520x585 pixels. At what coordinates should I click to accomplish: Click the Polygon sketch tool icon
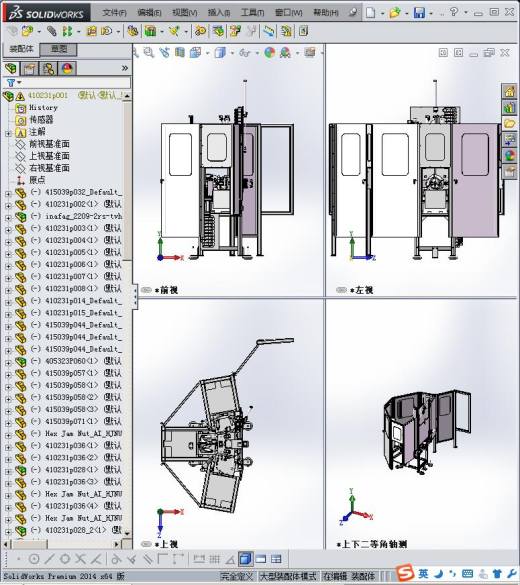click(x=65, y=559)
